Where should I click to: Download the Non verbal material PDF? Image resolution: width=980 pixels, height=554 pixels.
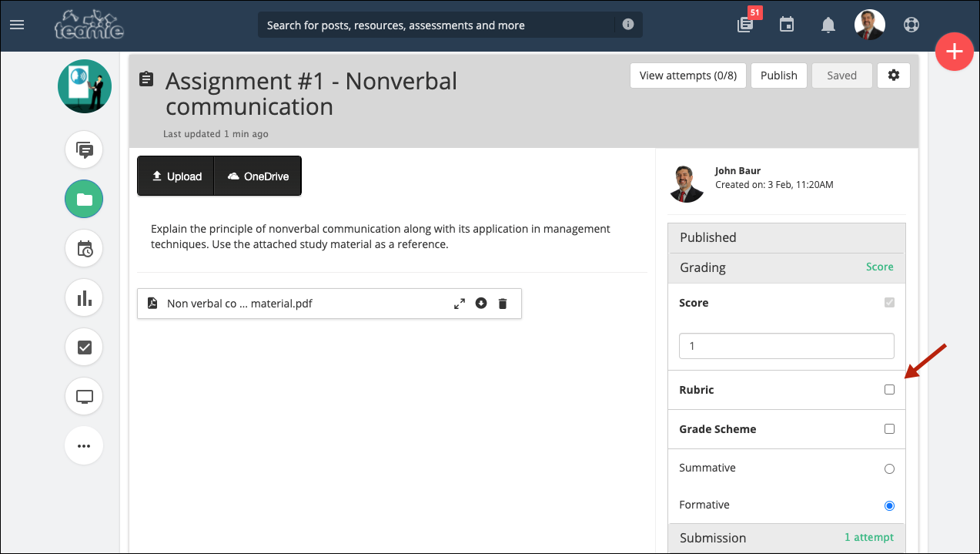click(481, 304)
